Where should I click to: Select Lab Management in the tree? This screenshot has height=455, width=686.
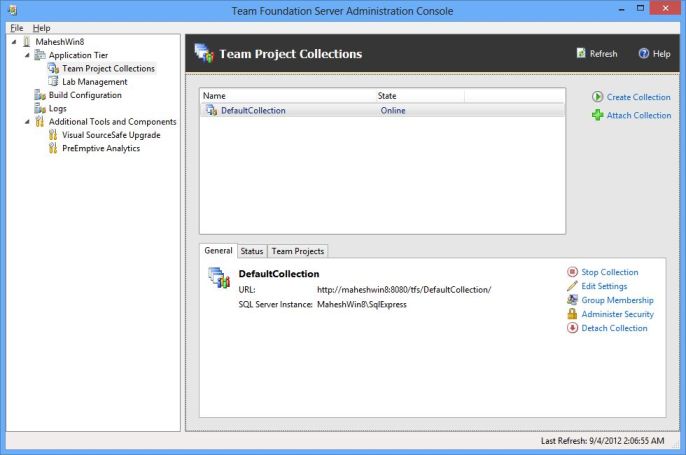[x=94, y=82]
